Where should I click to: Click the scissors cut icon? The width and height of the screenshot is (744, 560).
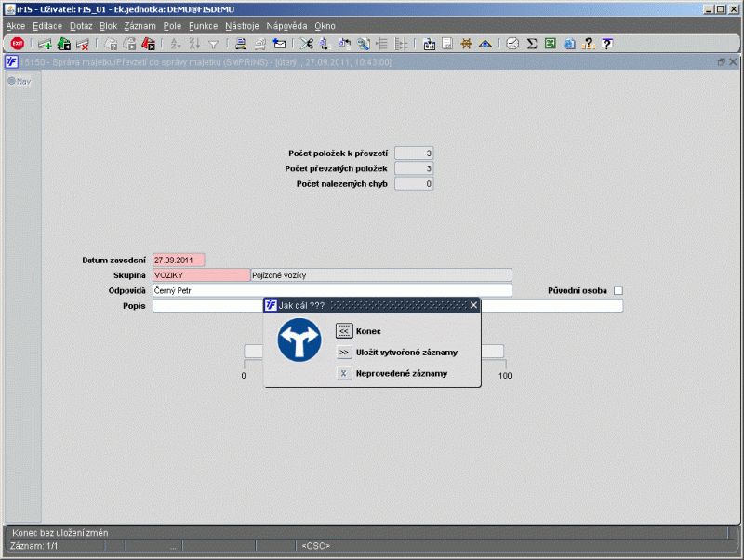(x=307, y=44)
